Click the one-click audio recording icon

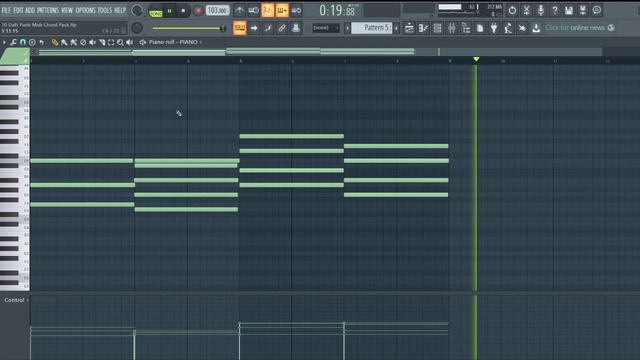click(x=527, y=10)
